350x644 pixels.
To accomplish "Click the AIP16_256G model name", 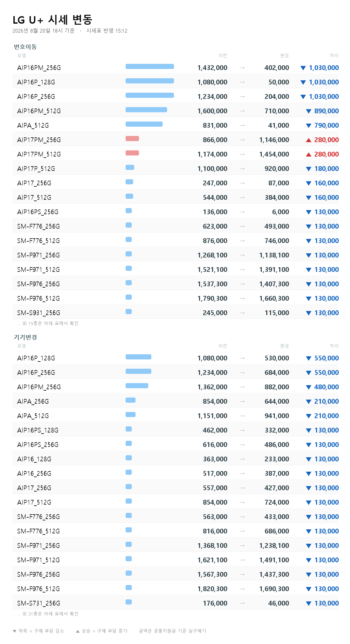I will click(34, 474).
